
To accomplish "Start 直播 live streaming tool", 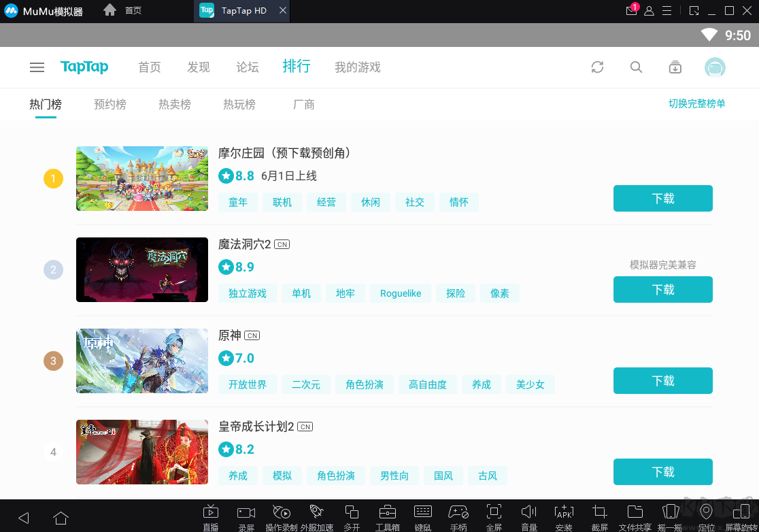I will [211, 517].
